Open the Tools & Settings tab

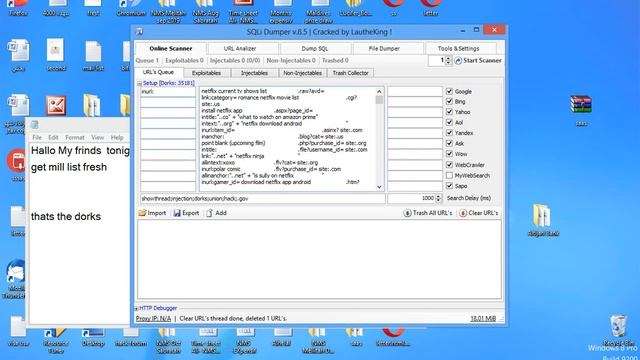458,49
